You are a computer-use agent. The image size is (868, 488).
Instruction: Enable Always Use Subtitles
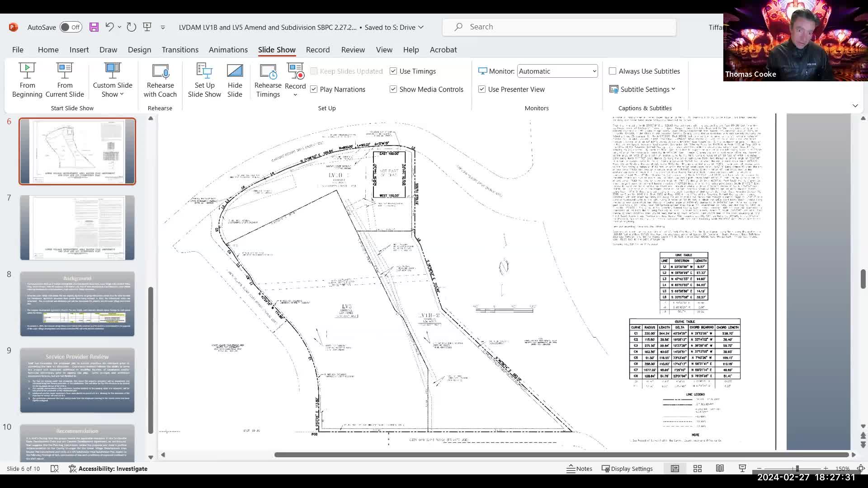pos(613,71)
